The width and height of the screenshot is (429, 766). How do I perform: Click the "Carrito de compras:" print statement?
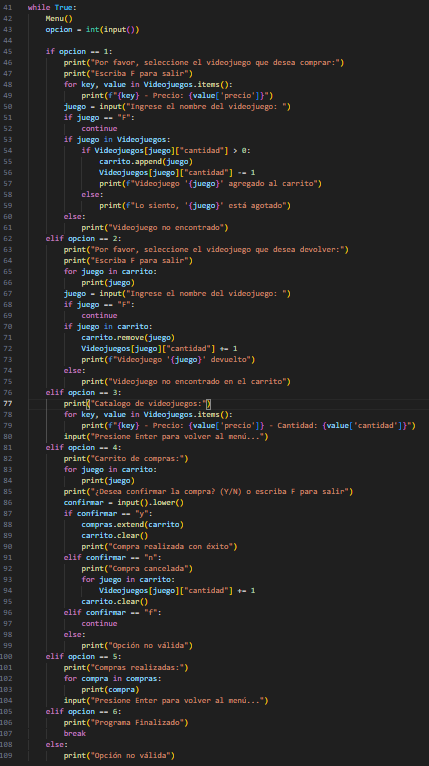click(126, 458)
